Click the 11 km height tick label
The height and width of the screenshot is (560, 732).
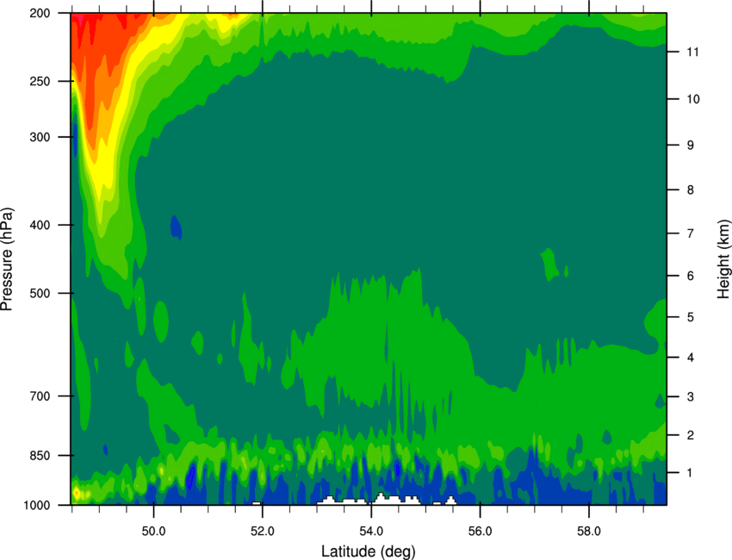[x=692, y=52]
